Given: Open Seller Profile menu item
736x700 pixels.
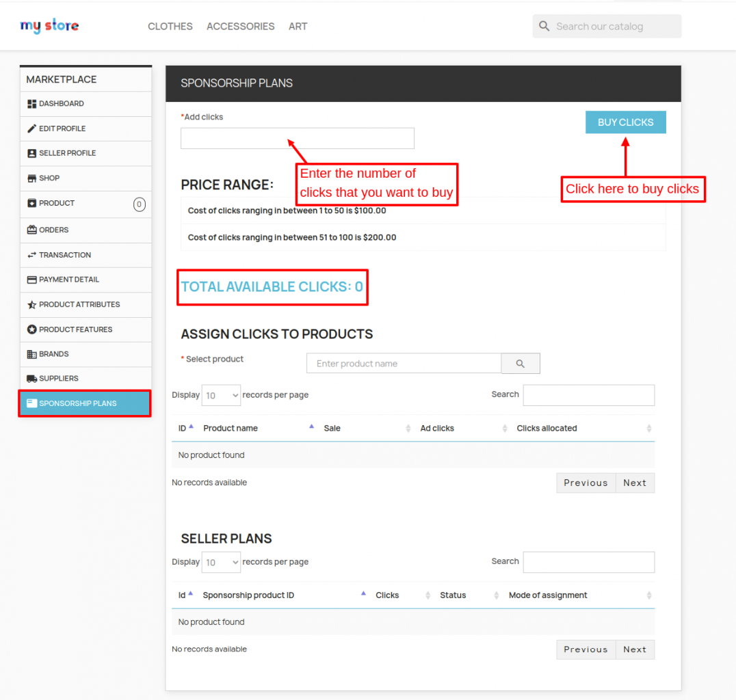Looking at the screenshot, I should [x=86, y=153].
